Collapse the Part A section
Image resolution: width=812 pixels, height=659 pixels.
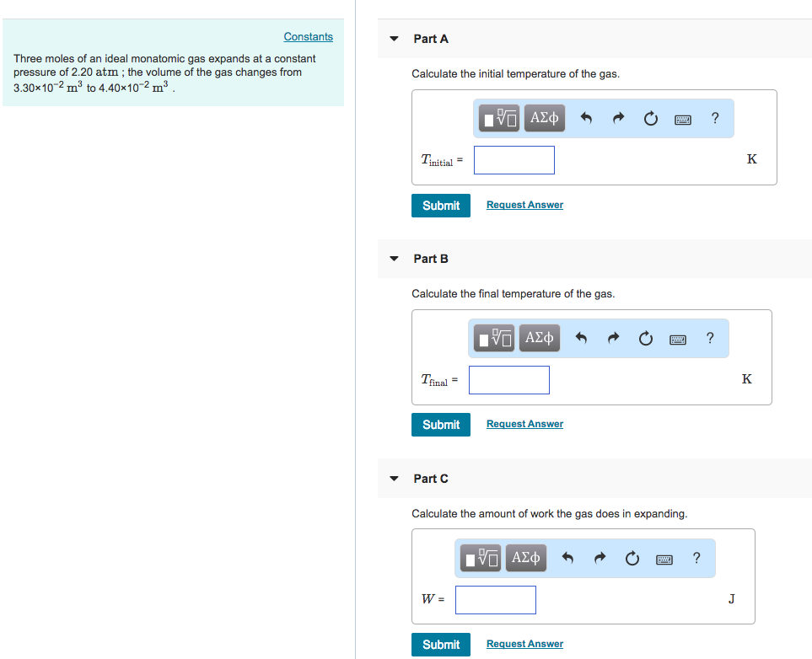click(394, 39)
